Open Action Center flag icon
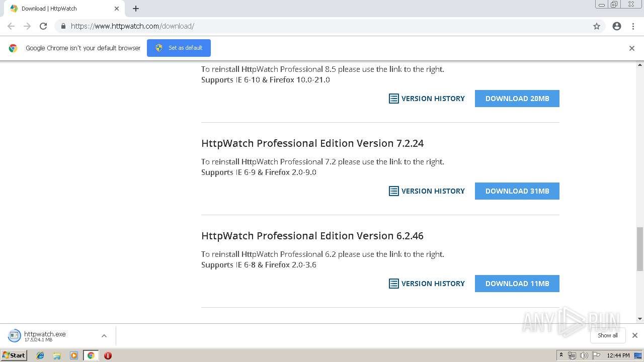 (x=597, y=355)
